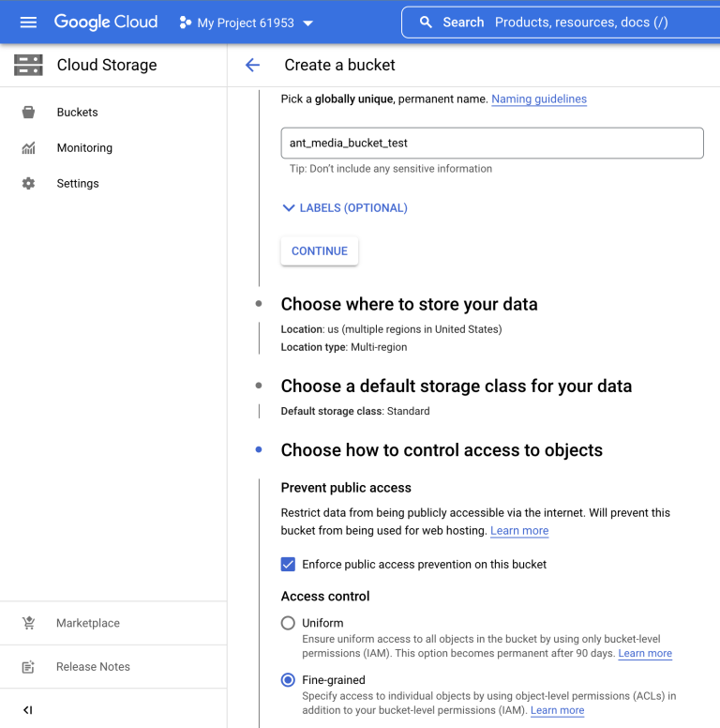Open the hamburger navigation menu
720x728 pixels.
(x=28, y=23)
